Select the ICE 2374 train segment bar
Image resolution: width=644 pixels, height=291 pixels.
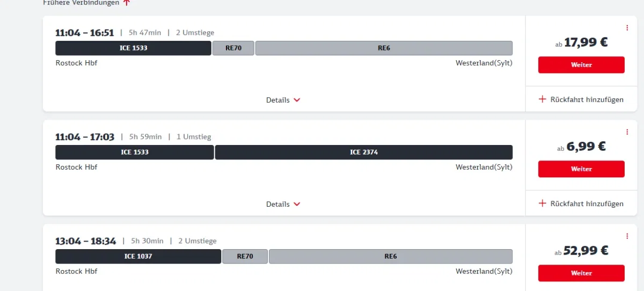364,152
